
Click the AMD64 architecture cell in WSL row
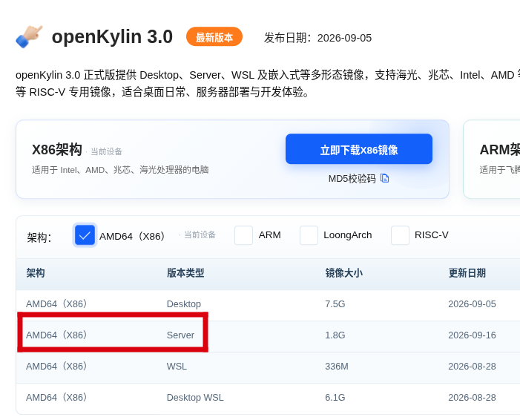click(56, 367)
